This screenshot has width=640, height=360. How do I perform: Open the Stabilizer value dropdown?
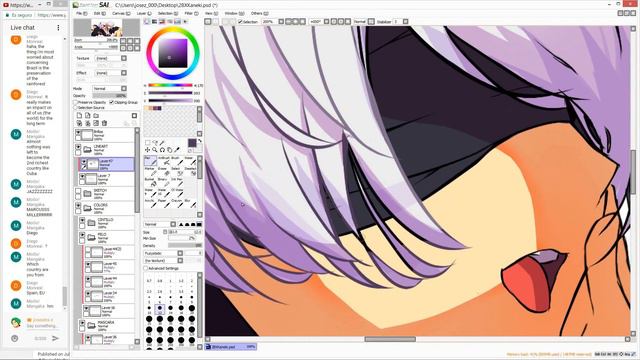(405, 21)
